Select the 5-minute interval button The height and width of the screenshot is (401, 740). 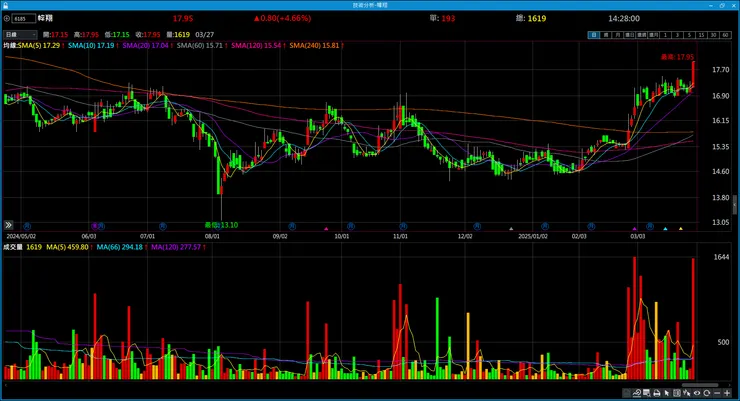click(690, 35)
